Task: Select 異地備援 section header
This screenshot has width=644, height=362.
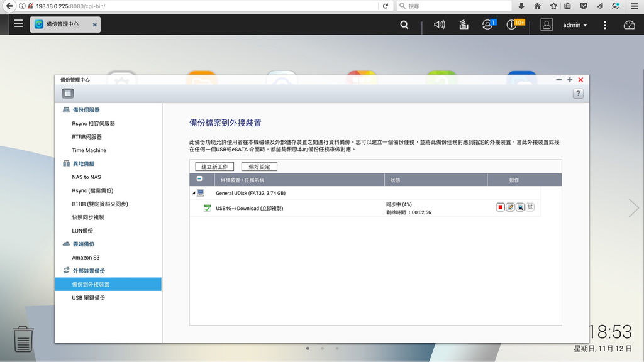Action: click(x=84, y=164)
